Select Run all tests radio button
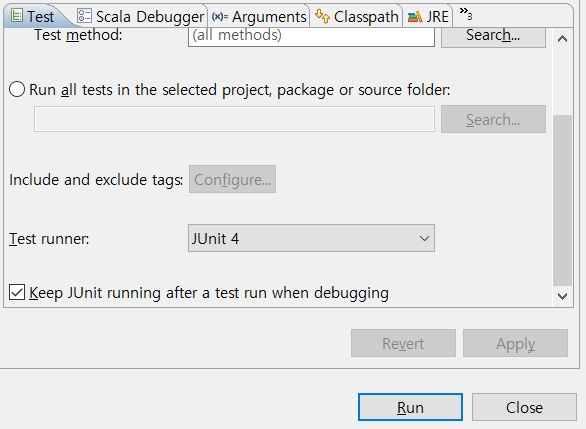 pyautogui.click(x=17, y=90)
